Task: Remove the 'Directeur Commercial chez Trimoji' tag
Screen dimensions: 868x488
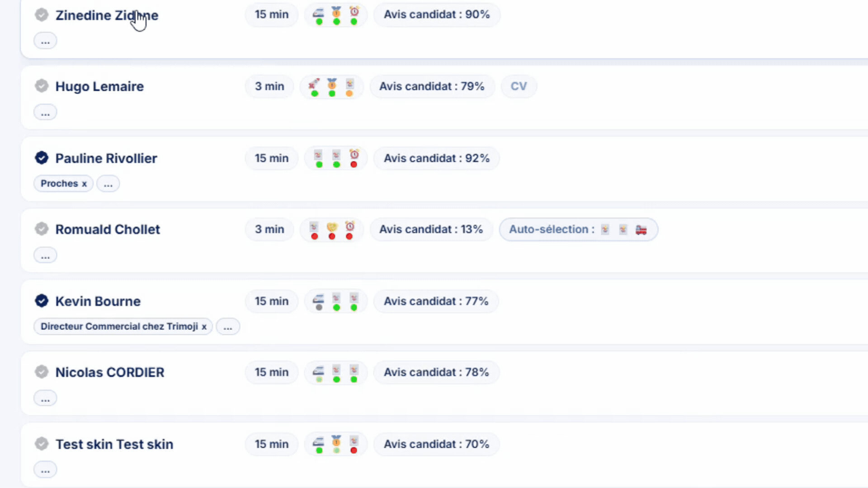Action: pyautogui.click(x=204, y=327)
